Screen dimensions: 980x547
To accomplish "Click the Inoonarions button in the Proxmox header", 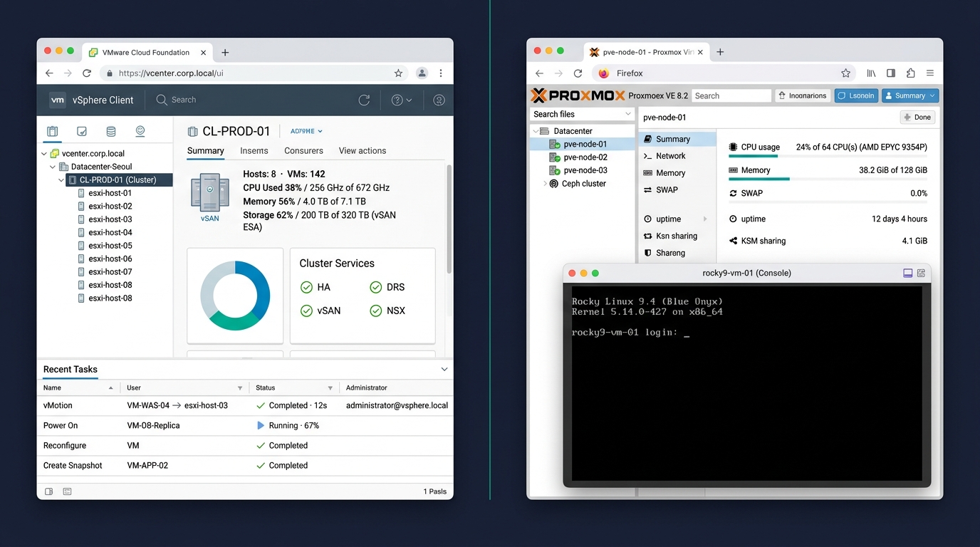I will click(x=802, y=95).
